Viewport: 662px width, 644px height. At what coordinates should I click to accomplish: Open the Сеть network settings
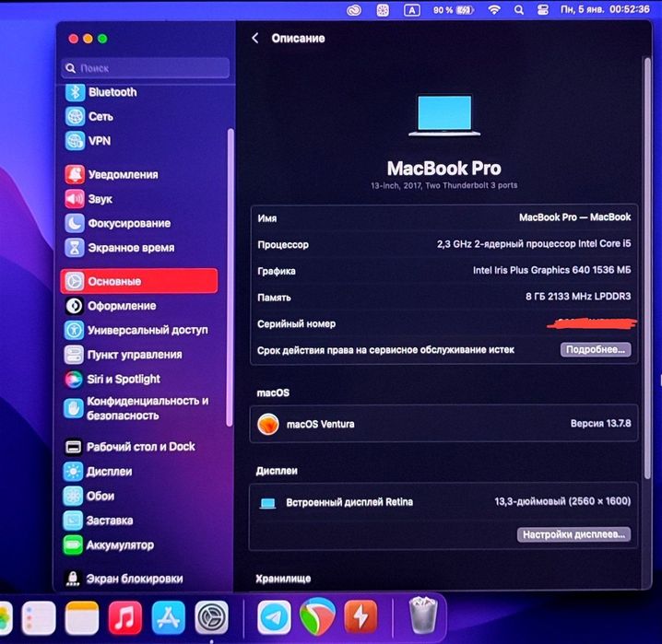coord(89,116)
